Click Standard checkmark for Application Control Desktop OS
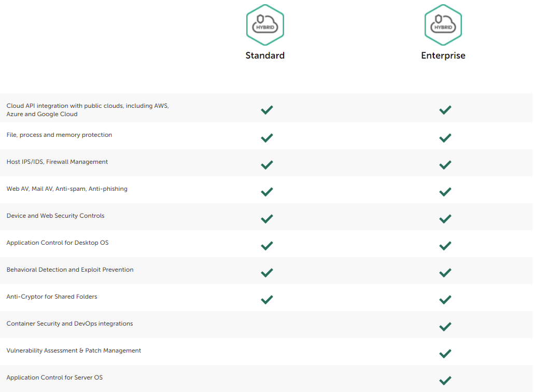534x392 pixels. coord(267,246)
